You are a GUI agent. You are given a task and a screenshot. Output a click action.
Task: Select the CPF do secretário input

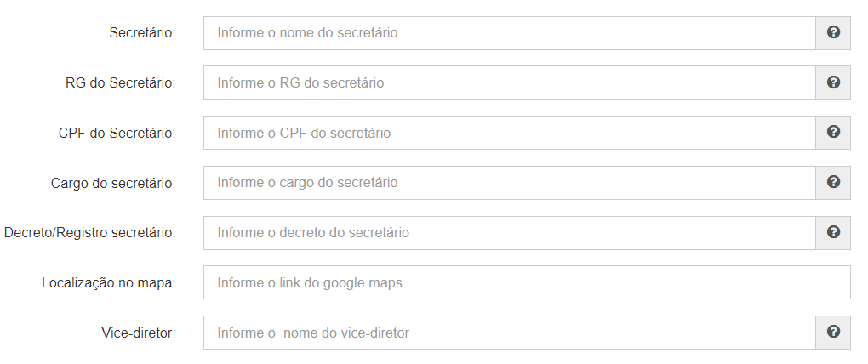(509, 133)
